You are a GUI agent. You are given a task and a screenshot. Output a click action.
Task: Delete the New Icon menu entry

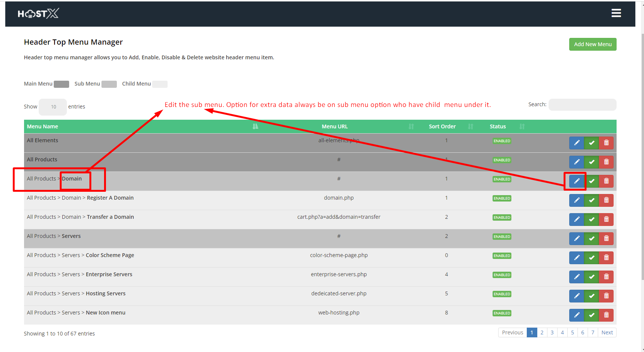coord(606,315)
